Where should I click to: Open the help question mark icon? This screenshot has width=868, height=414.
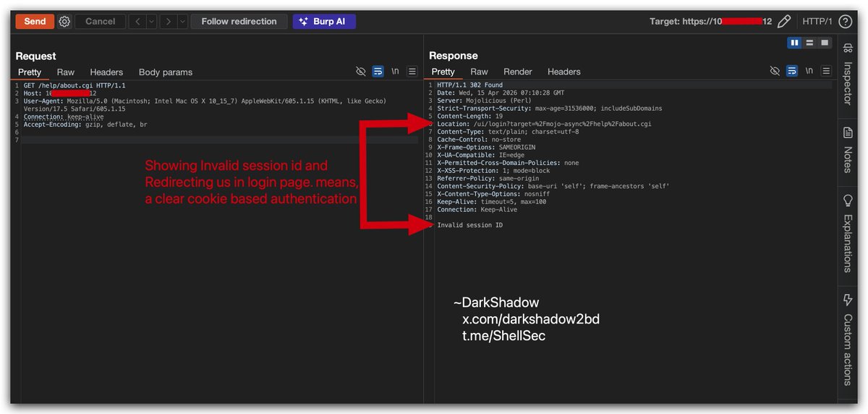click(845, 22)
